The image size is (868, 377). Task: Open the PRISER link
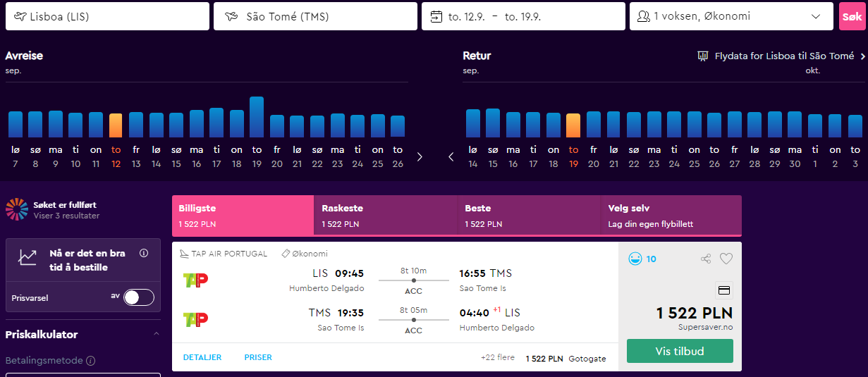(x=258, y=358)
